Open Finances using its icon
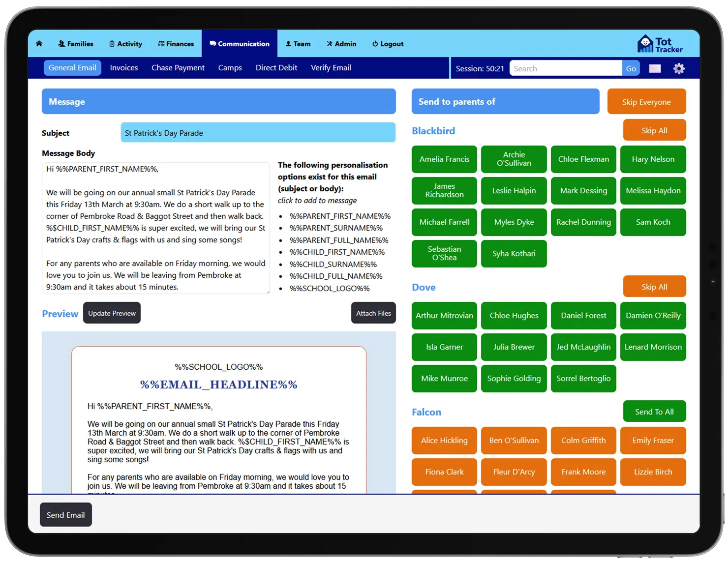The image size is (728, 563). tap(161, 44)
